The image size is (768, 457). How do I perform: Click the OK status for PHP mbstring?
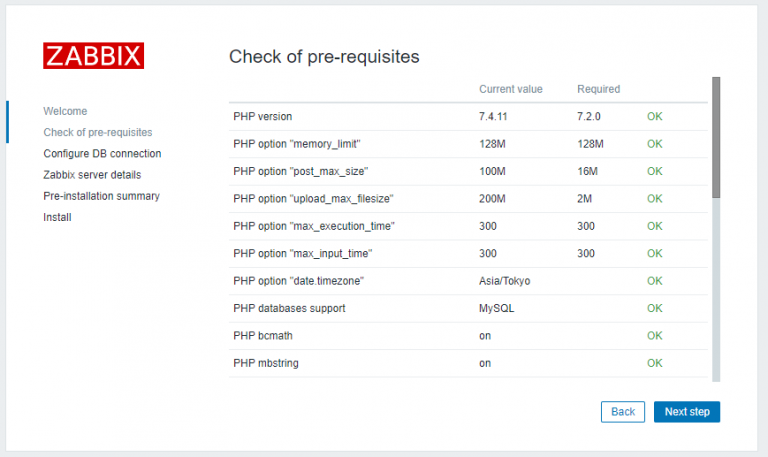[x=655, y=363]
